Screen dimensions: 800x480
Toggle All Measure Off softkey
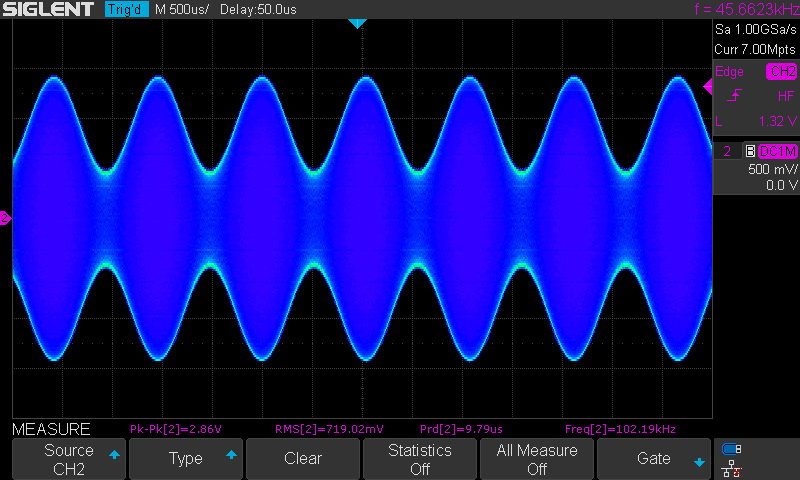pyautogui.click(x=537, y=459)
